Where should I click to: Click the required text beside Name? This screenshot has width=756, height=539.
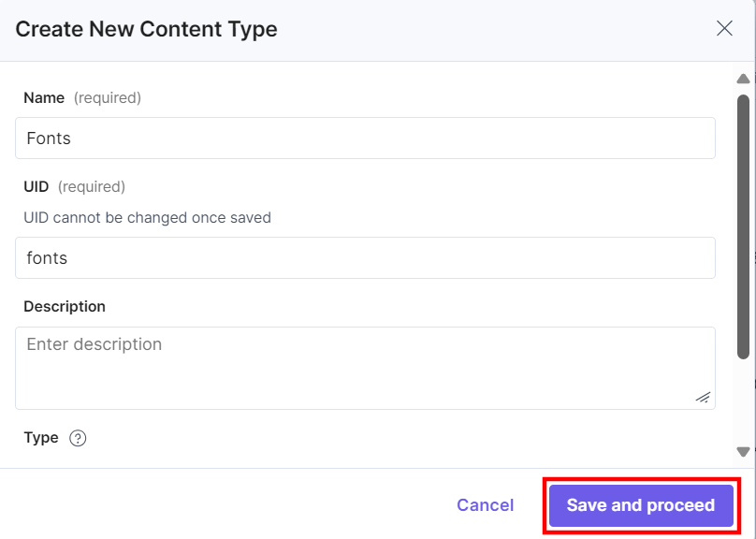107,98
